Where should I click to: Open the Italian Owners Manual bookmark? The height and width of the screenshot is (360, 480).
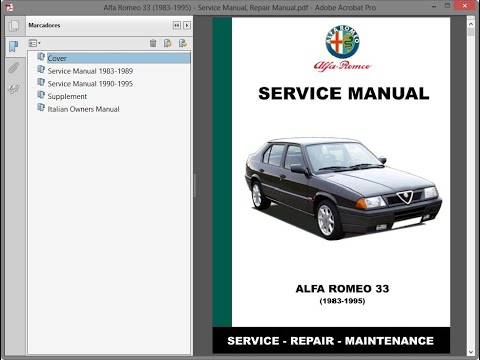[83, 109]
